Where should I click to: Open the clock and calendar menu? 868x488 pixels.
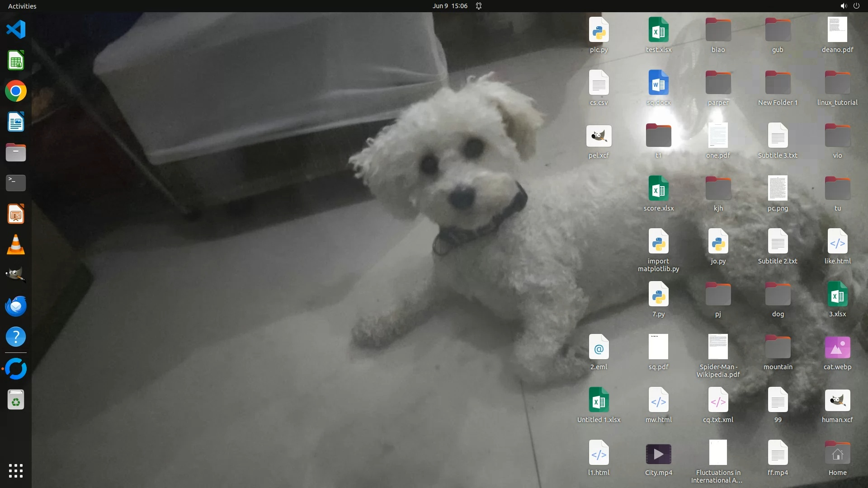click(449, 6)
